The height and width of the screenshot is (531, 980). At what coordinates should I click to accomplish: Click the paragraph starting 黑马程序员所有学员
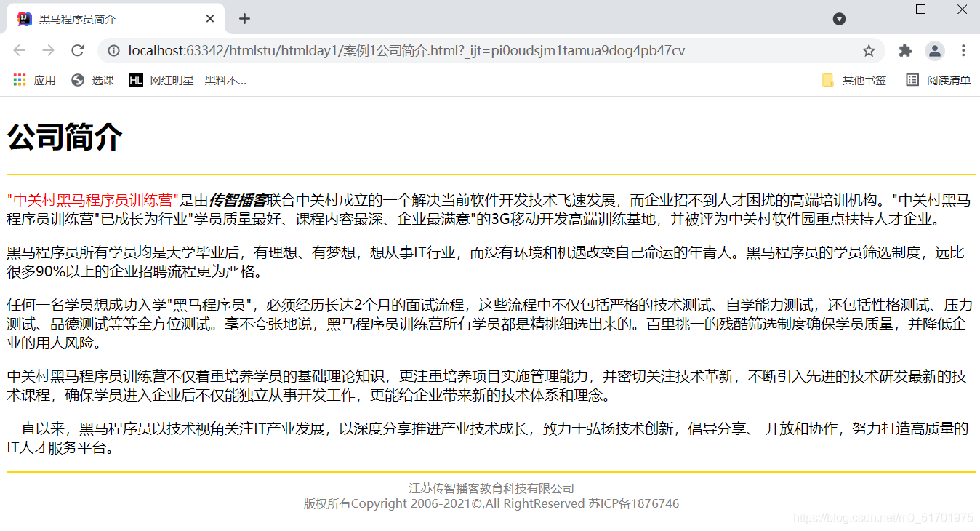(486, 262)
